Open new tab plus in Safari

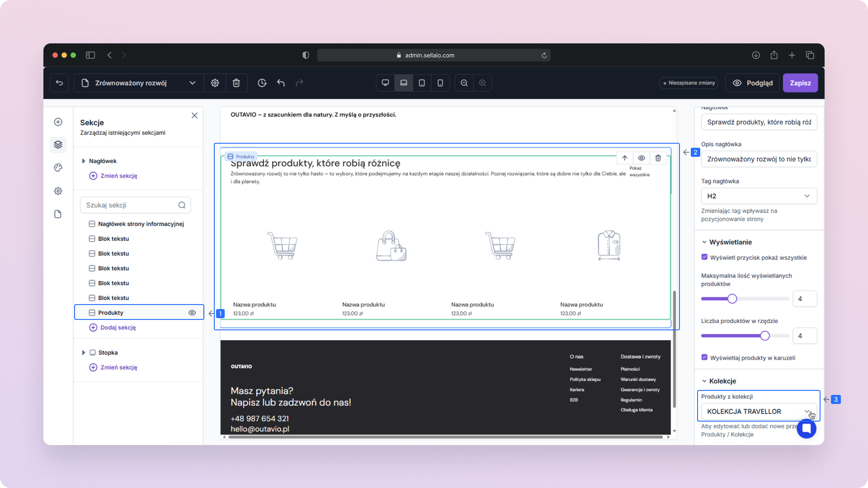point(792,55)
